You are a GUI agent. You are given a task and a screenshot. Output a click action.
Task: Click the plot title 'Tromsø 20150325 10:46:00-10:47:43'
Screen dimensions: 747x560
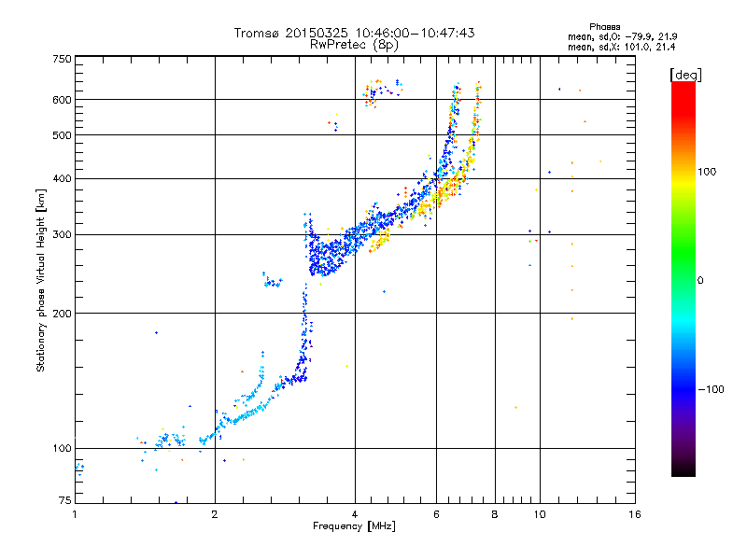pyautogui.click(x=354, y=33)
